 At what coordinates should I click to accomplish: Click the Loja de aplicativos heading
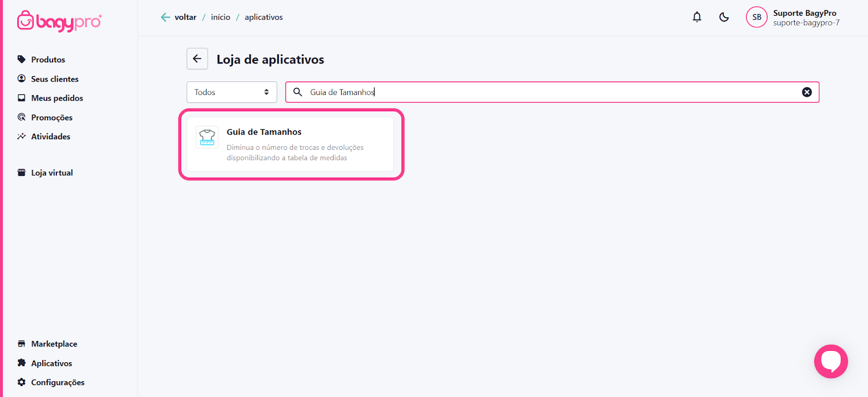tap(270, 60)
